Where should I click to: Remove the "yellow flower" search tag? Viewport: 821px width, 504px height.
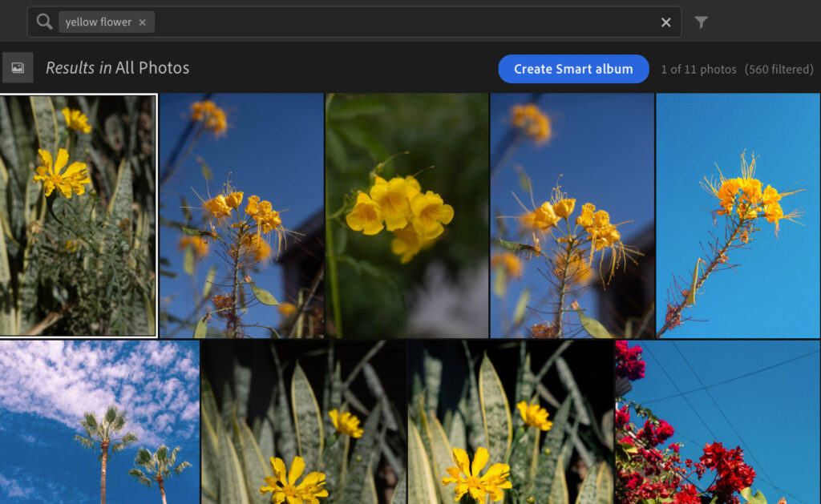142,22
